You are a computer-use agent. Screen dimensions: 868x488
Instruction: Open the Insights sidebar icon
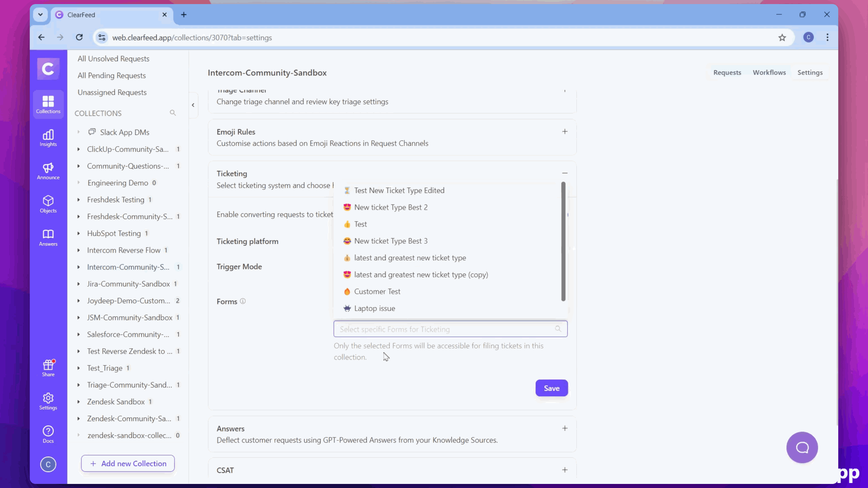48,138
